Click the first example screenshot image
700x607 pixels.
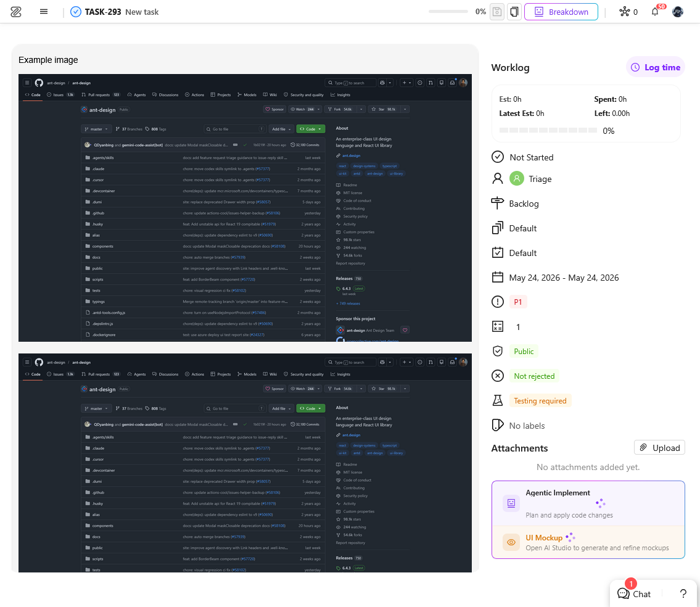(x=245, y=208)
